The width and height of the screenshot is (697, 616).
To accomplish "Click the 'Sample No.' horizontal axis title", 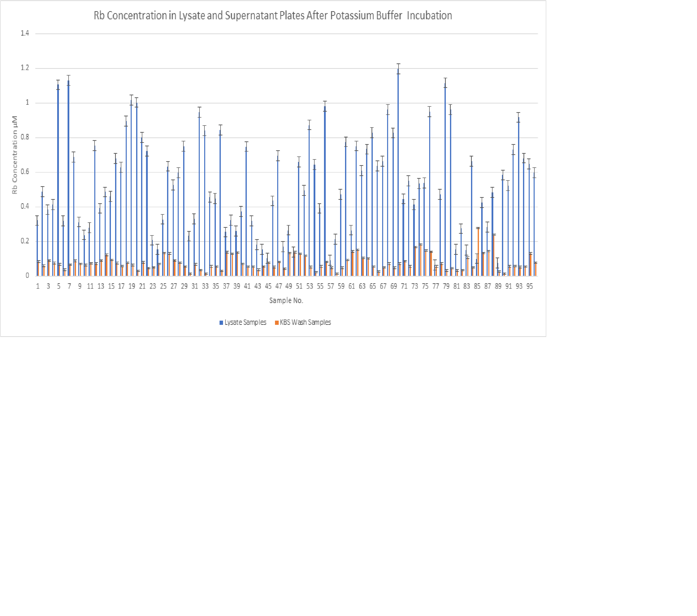I will pos(286,301).
